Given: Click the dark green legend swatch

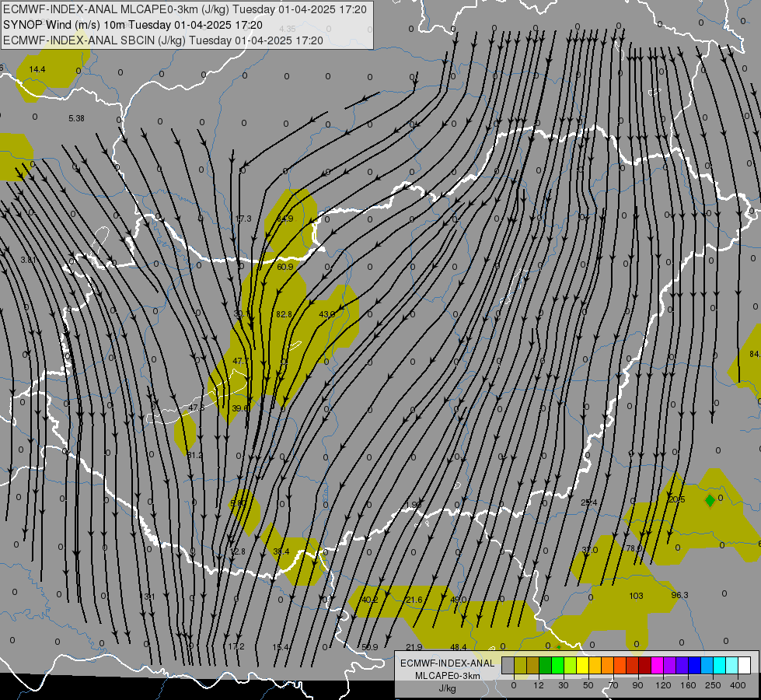Looking at the screenshot, I should click(x=545, y=665).
